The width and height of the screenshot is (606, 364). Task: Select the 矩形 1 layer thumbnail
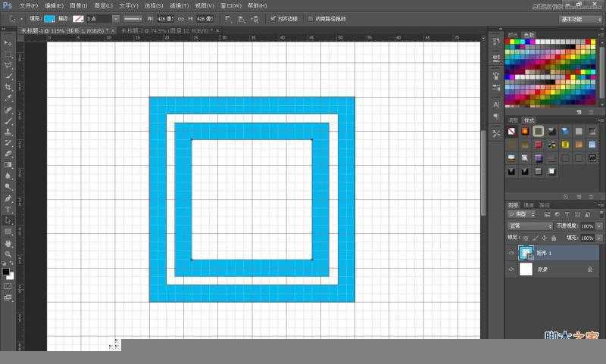pos(526,254)
